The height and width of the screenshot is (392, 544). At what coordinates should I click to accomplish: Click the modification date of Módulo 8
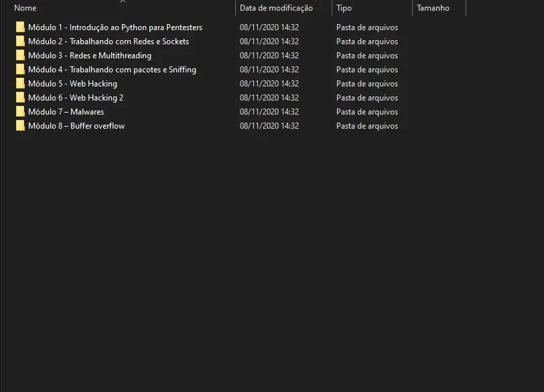(x=269, y=126)
